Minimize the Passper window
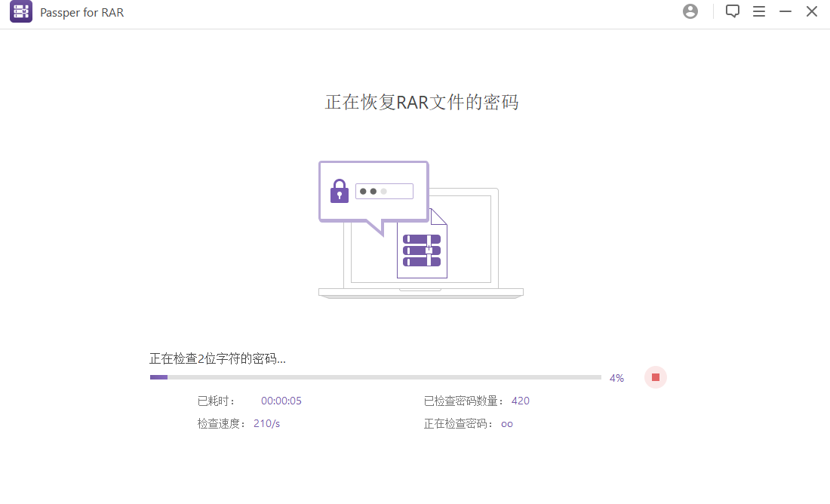The image size is (830, 504). [x=785, y=11]
